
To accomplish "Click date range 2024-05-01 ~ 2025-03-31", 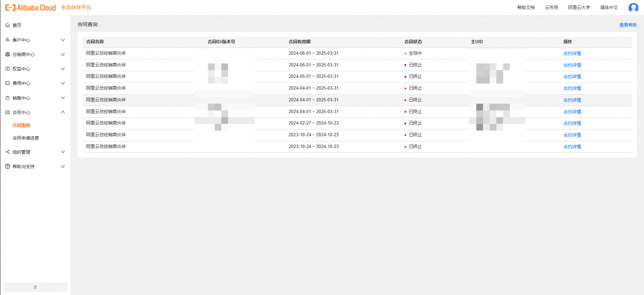I will coord(314,77).
